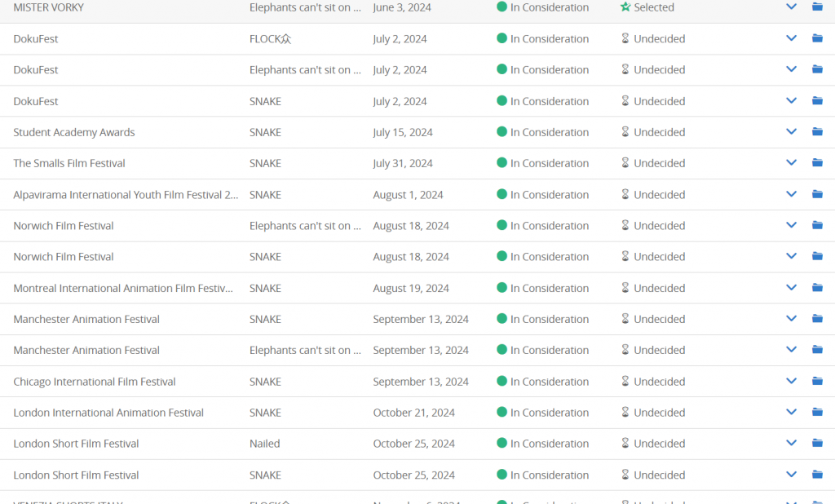
Task: Click Undecided status in The Smalls row
Action: tap(659, 163)
